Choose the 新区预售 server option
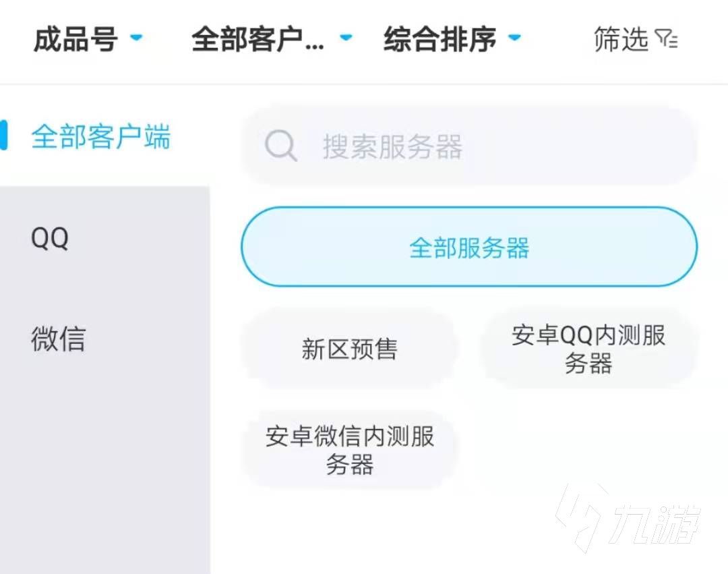The image size is (728, 574). [349, 349]
